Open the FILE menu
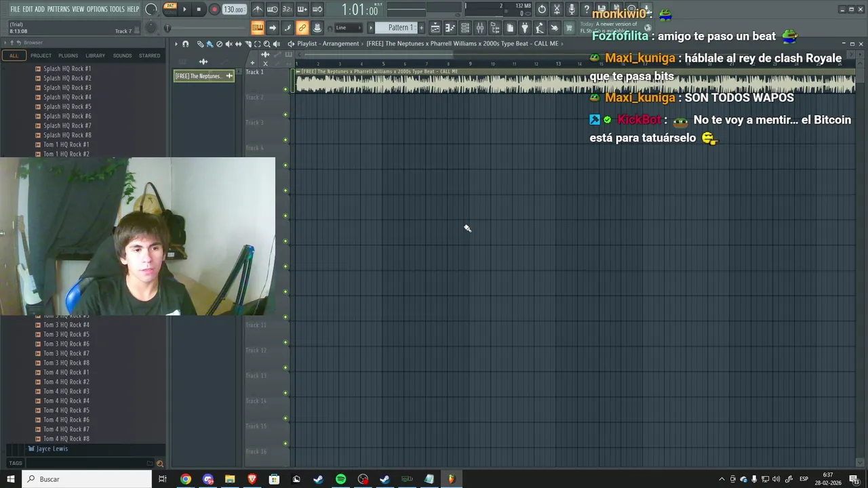Viewport: 868px width, 488px height. tap(15, 9)
